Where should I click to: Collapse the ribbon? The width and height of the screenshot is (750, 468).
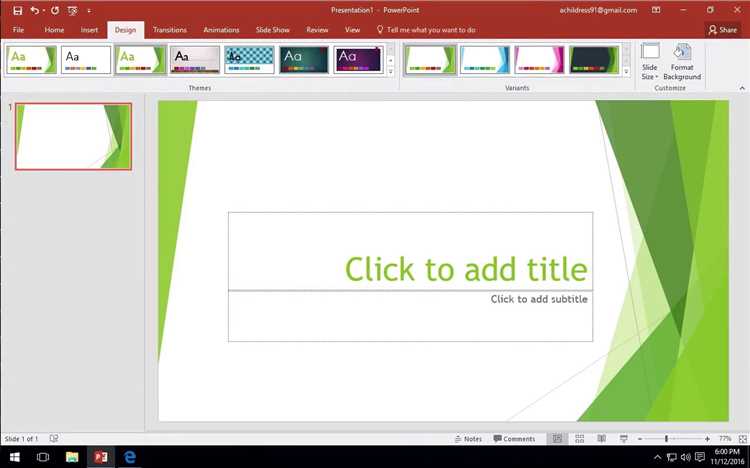point(742,88)
